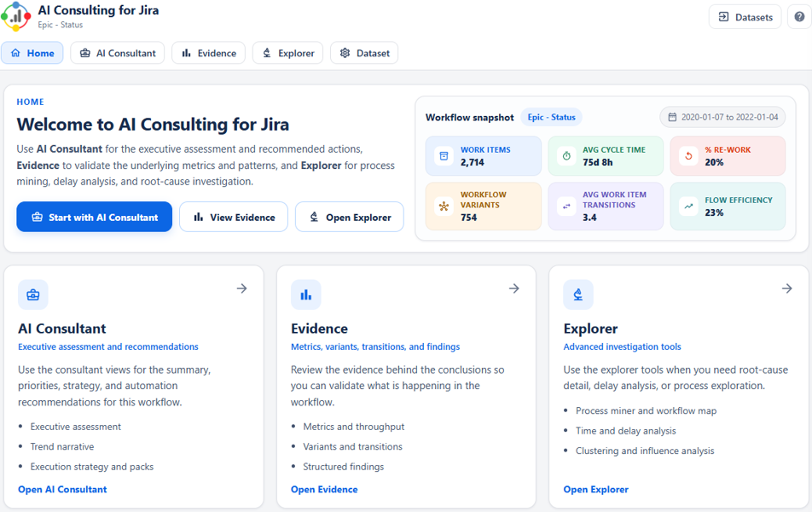Click the Datasets button
The width and height of the screenshot is (812, 512).
745,17
